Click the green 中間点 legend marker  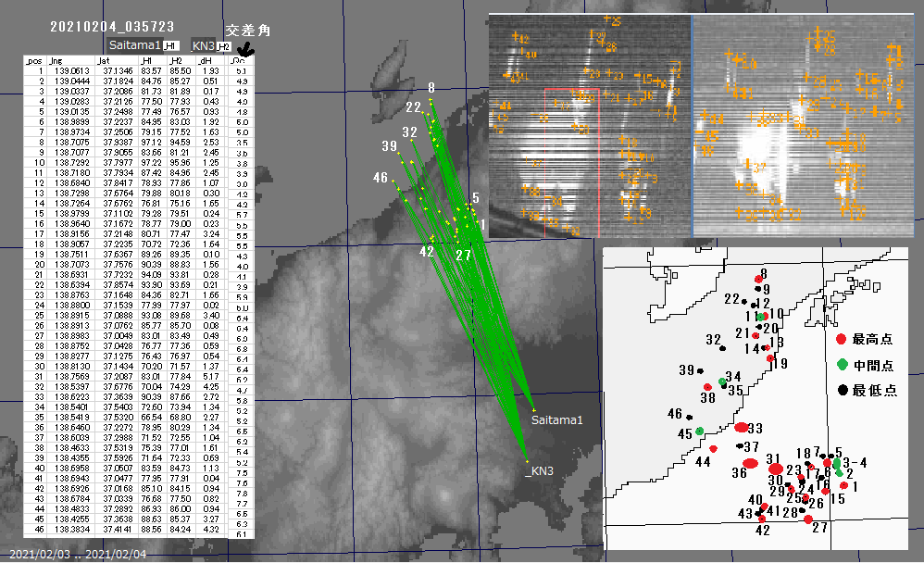(841, 365)
